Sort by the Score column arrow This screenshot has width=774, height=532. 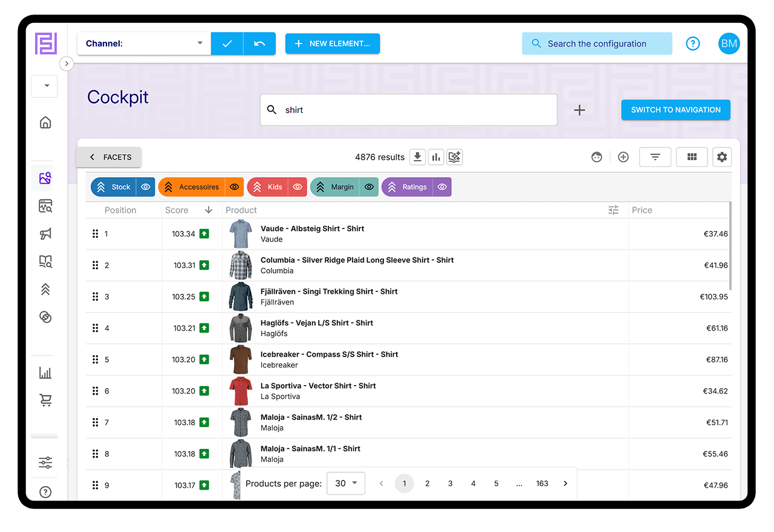point(209,210)
